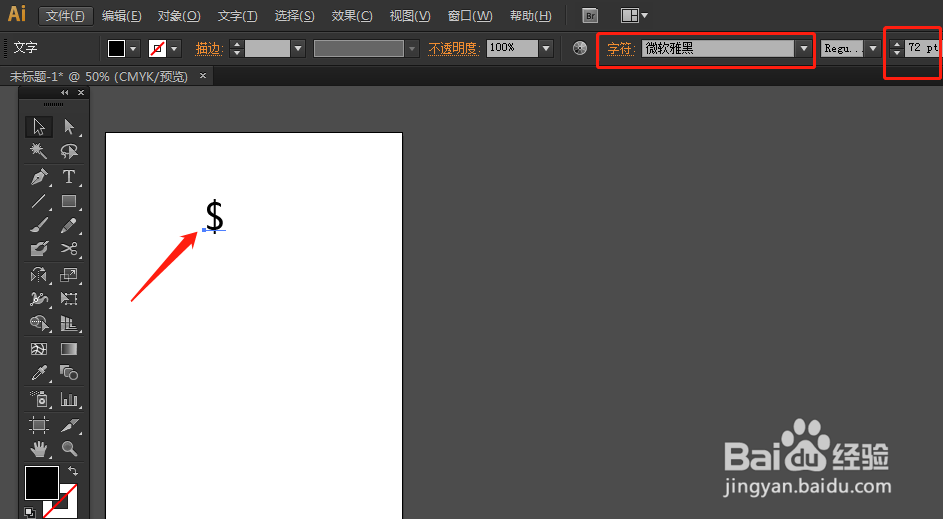Open the 编辑(E) menu
Screen dimensions: 943x519
click(121, 16)
